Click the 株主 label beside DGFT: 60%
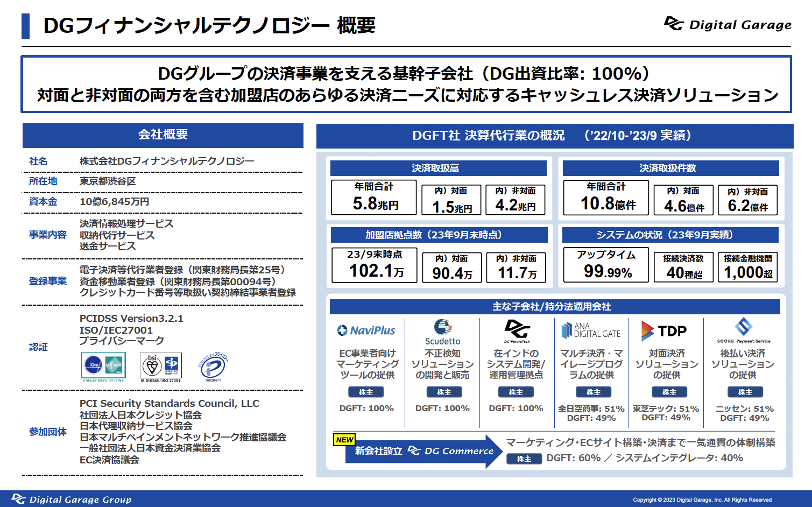The width and height of the screenshot is (812, 507). coord(524,459)
